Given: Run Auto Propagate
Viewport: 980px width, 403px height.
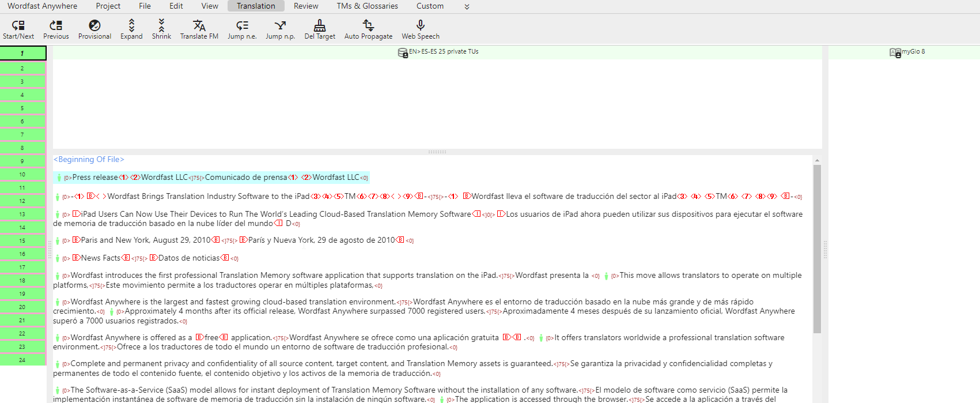Looking at the screenshot, I should click(x=368, y=25).
